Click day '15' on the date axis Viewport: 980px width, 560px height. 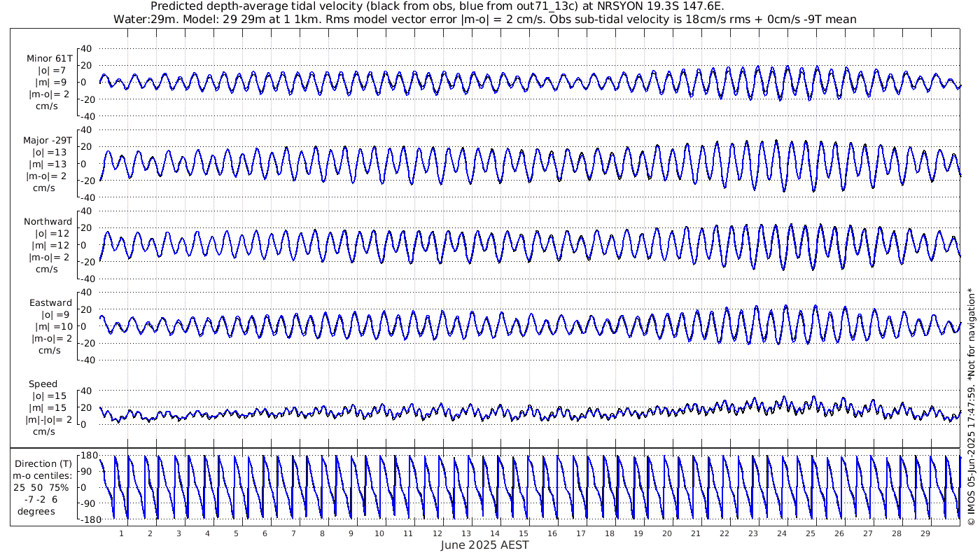pyautogui.click(x=523, y=533)
